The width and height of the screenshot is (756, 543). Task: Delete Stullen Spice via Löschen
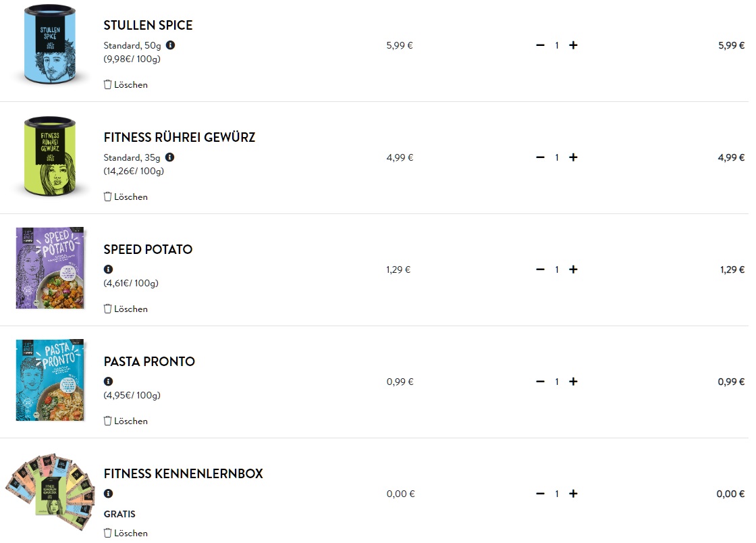tap(126, 84)
